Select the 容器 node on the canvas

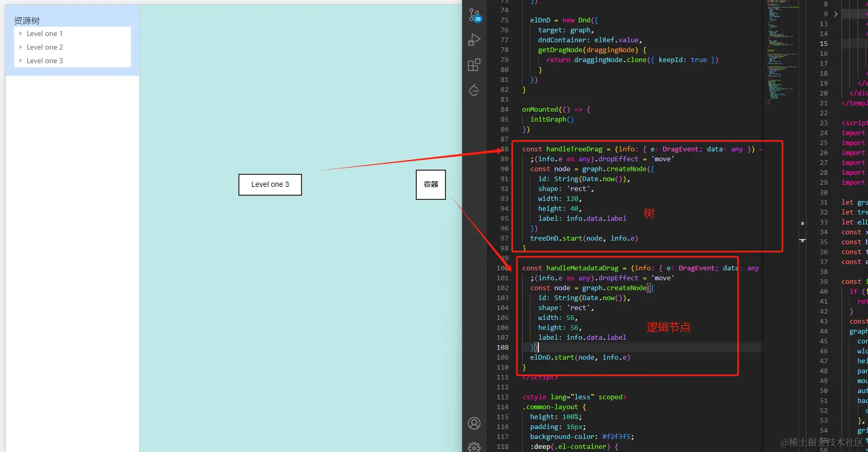pyautogui.click(x=431, y=185)
